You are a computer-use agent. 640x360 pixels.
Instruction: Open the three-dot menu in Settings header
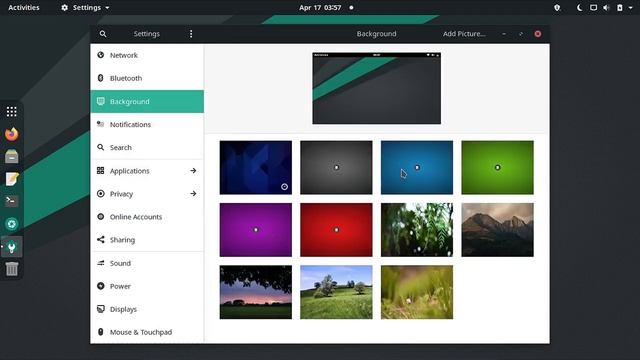191,34
